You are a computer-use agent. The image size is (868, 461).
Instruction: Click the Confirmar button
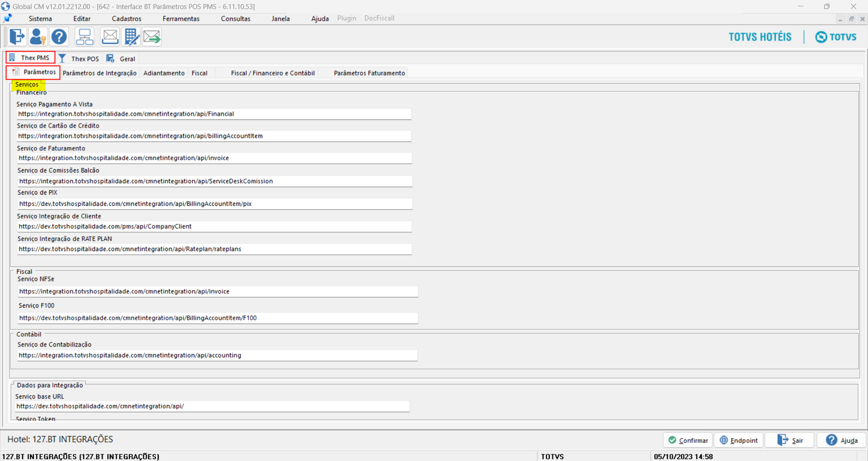(688, 440)
